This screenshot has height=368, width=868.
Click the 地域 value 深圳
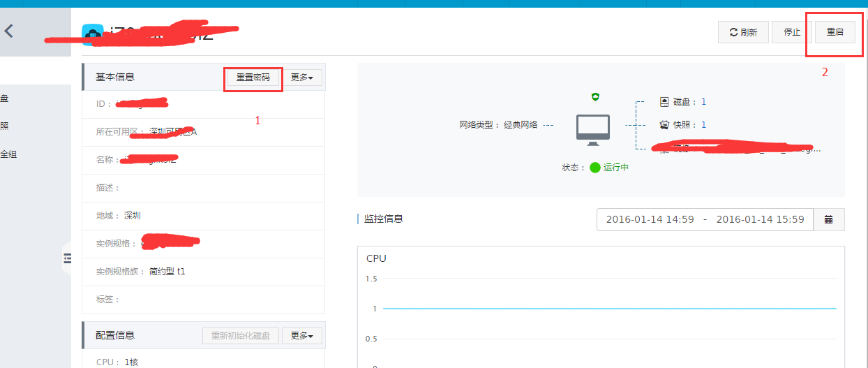[x=133, y=216]
